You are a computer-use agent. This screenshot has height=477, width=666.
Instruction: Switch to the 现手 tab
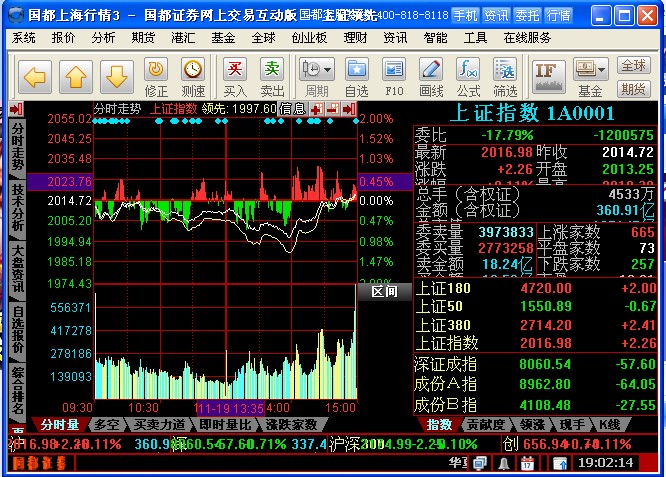coord(573,424)
